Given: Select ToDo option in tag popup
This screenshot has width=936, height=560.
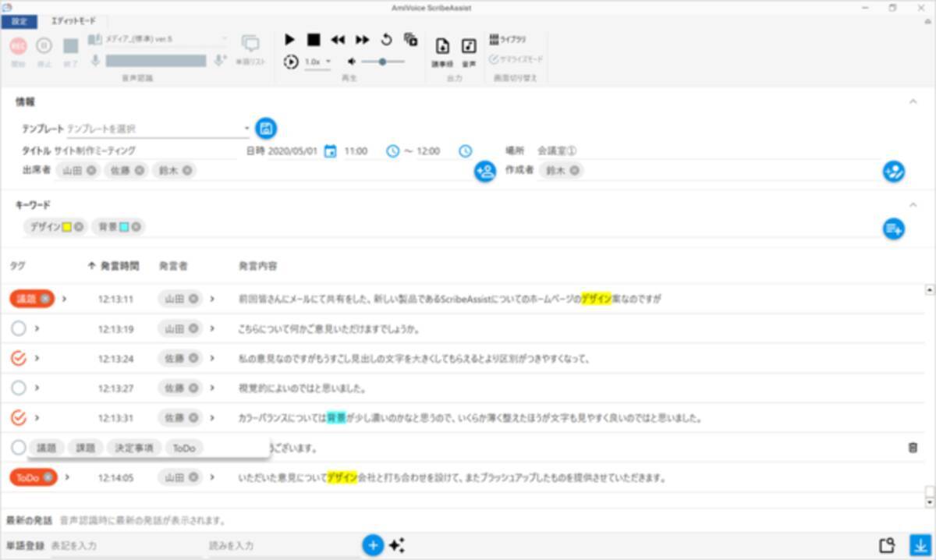Looking at the screenshot, I should (x=184, y=448).
